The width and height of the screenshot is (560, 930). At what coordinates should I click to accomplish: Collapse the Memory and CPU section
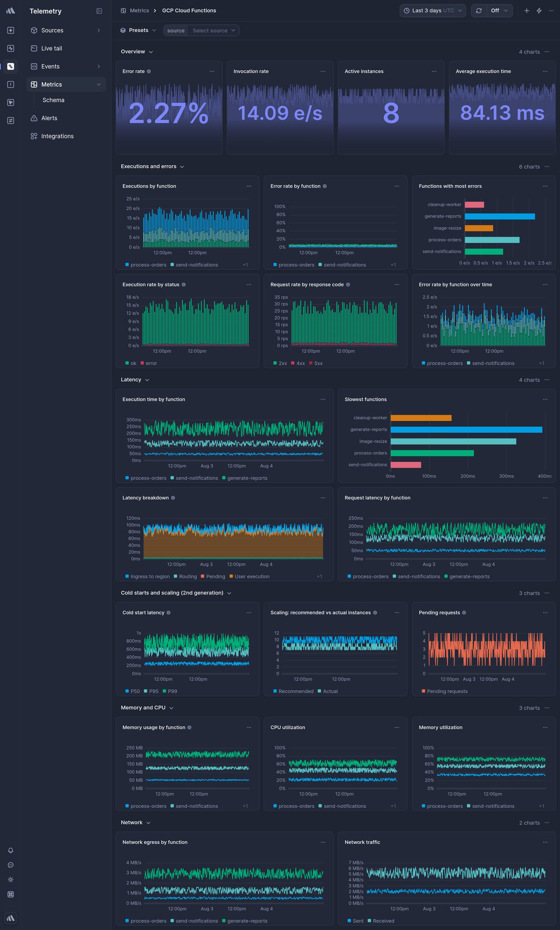[x=147, y=708]
